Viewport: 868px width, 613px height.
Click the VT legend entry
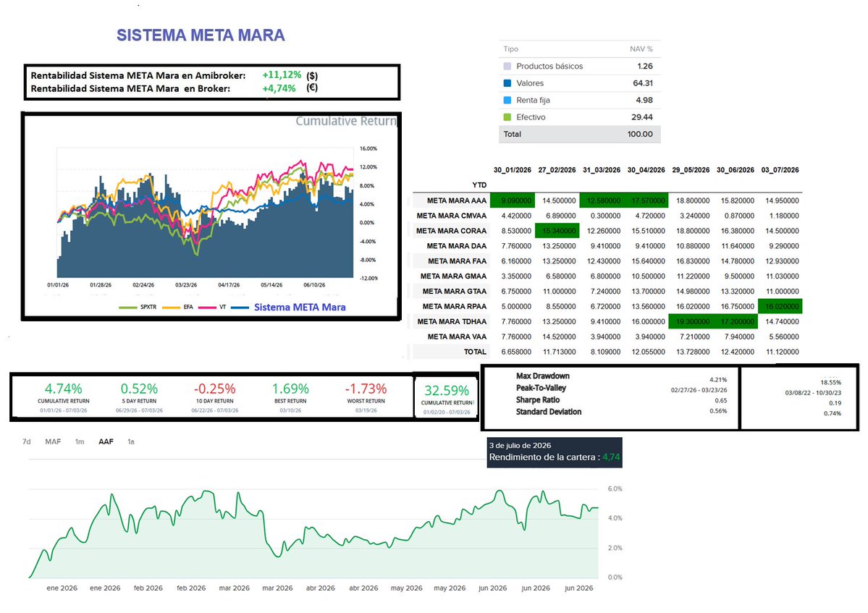click(x=213, y=307)
